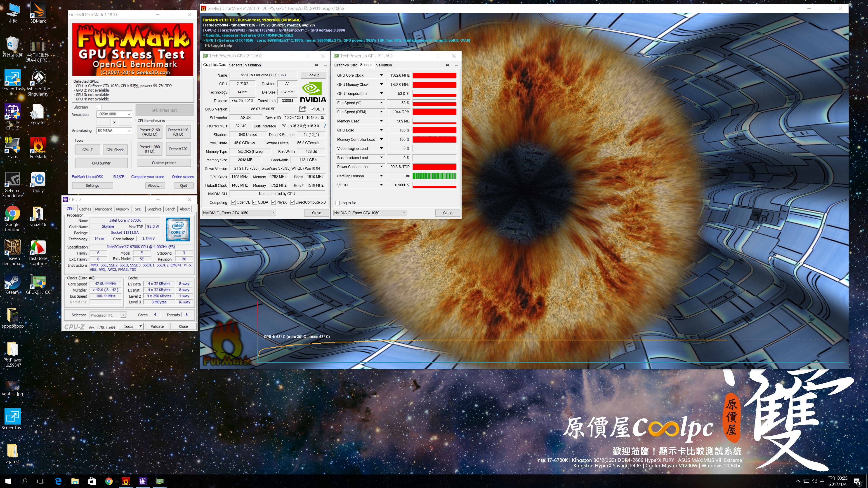Open the hamburger menu in GPU-Z Graphics Card window
868x488 pixels.
click(x=325, y=65)
